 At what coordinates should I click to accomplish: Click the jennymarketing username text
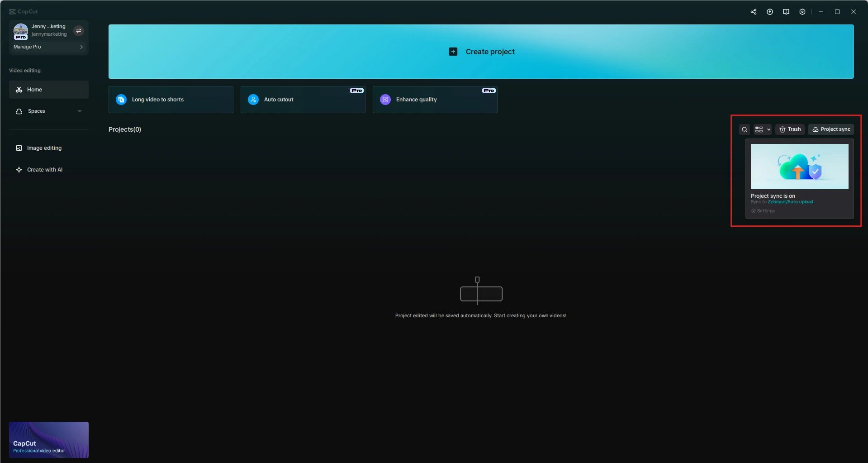(49, 34)
